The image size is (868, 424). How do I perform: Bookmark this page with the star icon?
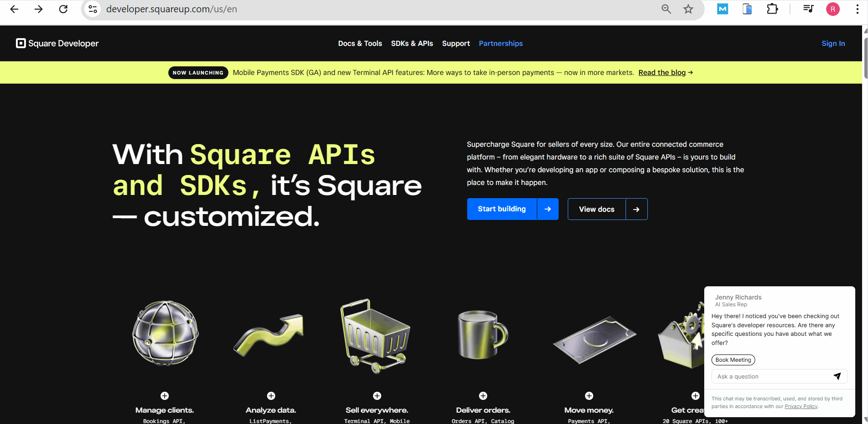[688, 9]
